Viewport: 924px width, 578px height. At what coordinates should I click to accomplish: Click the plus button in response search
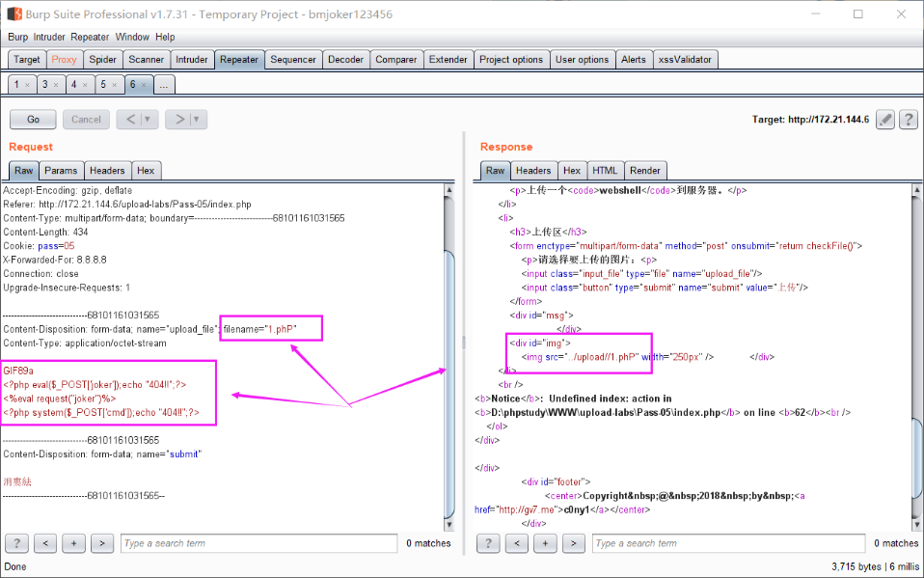pyautogui.click(x=545, y=543)
